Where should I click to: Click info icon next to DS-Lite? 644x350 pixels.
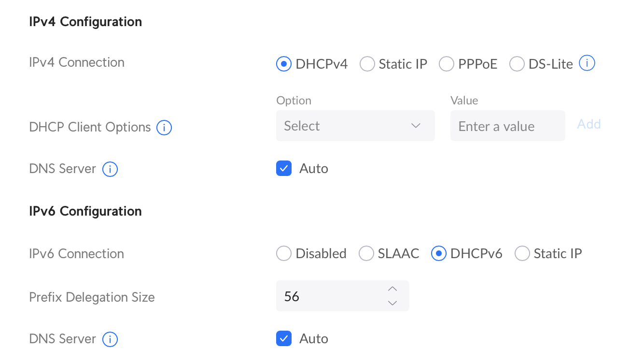pos(587,63)
